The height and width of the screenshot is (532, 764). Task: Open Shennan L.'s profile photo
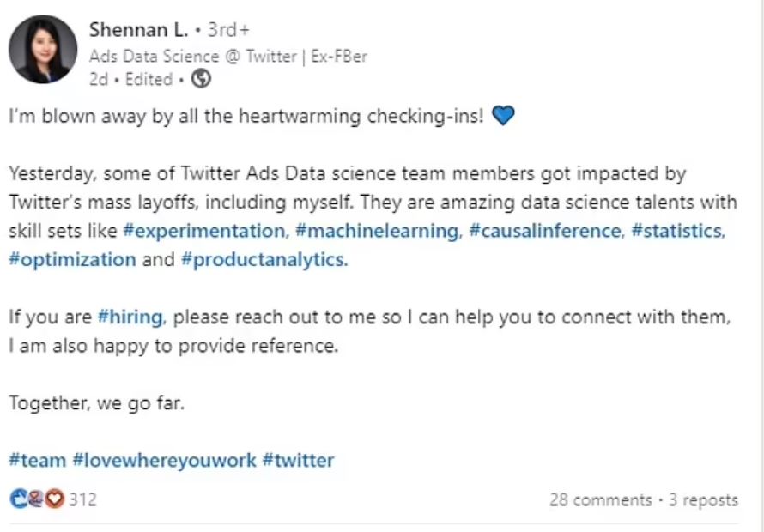[x=43, y=50]
